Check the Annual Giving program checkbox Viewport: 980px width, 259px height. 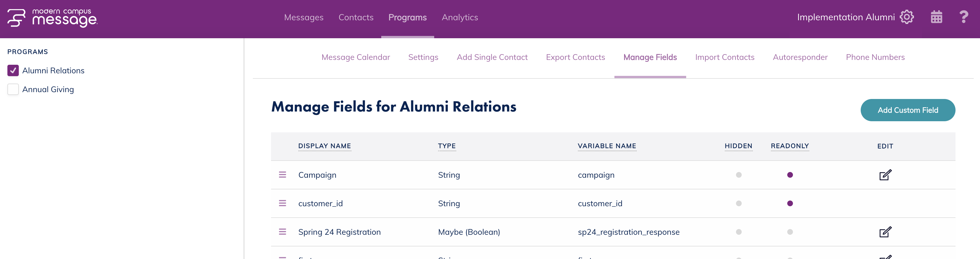click(x=13, y=90)
